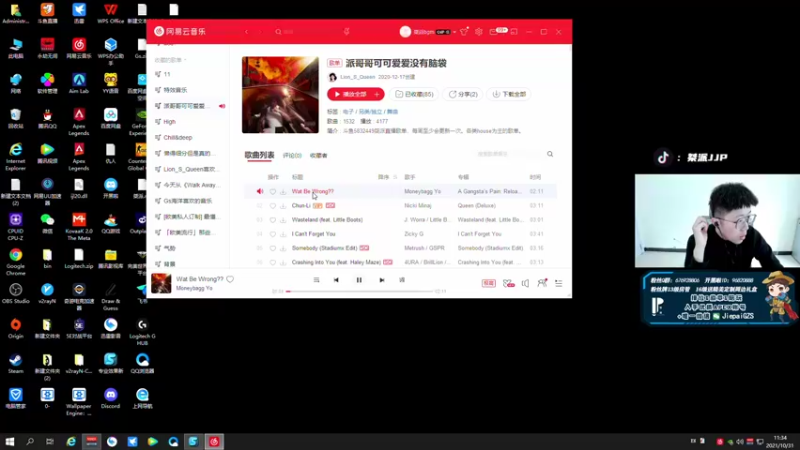Open the OBS Studio desktop shortcut

(x=15, y=294)
